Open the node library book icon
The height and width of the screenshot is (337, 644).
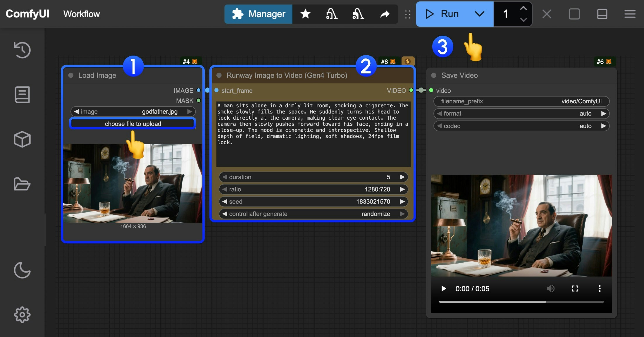(x=22, y=94)
